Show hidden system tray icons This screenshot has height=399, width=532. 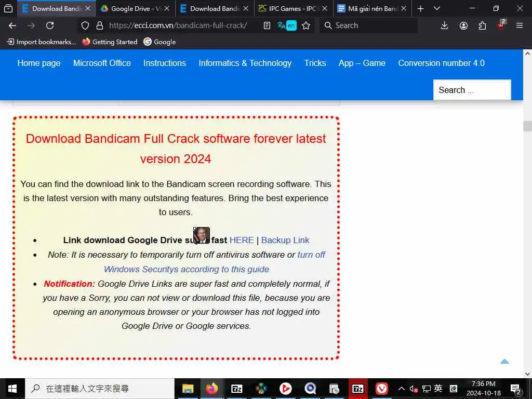pos(402,389)
